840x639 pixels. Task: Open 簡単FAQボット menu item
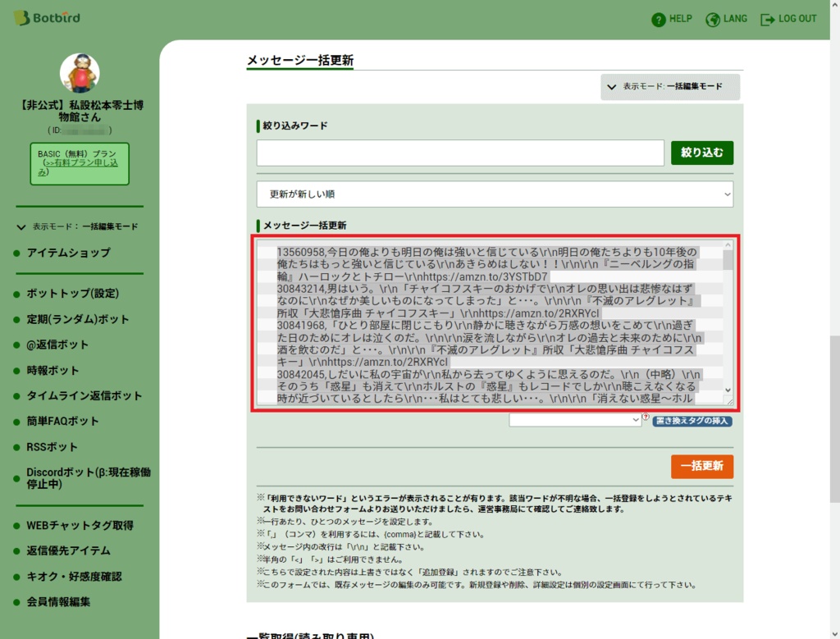[62, 422]
